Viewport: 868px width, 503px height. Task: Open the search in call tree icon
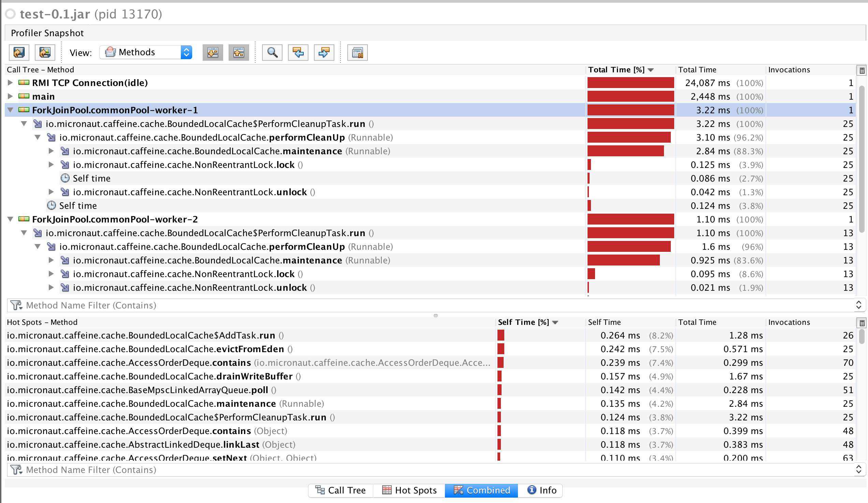pyautogui.click(x=272, y=52)
